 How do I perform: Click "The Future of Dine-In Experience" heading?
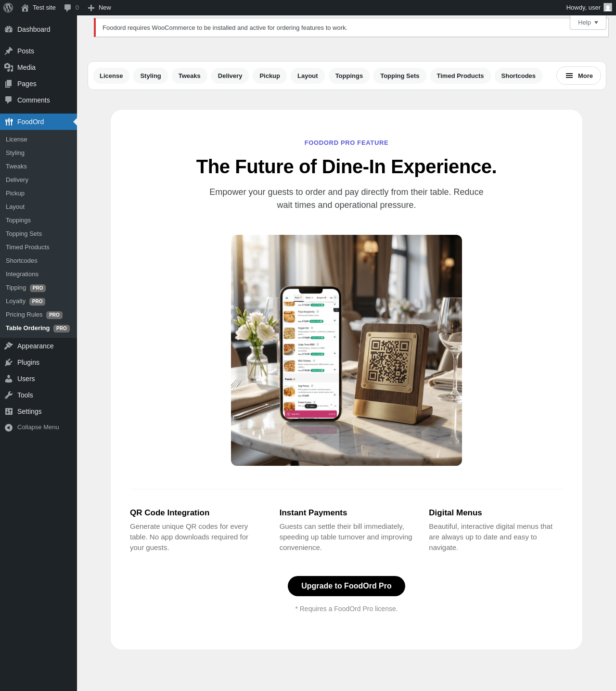346,167
